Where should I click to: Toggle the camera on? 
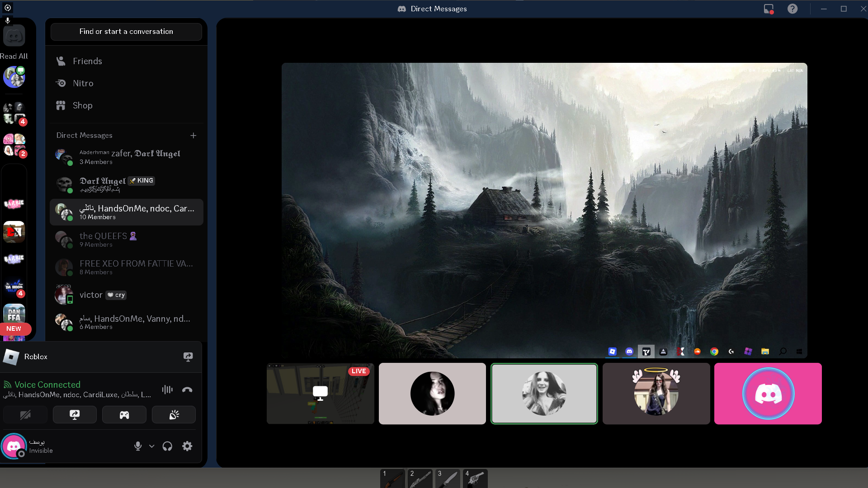tap(25, 415)
